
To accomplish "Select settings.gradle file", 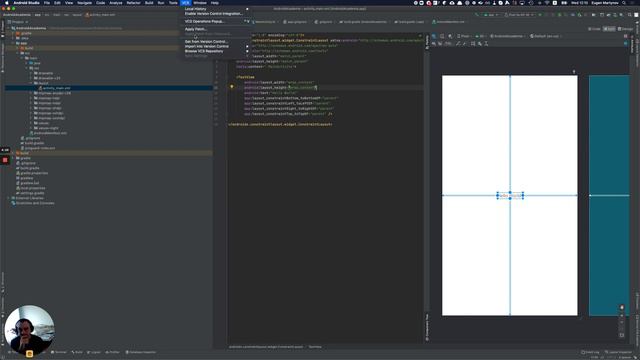I will tap(32, 193).
